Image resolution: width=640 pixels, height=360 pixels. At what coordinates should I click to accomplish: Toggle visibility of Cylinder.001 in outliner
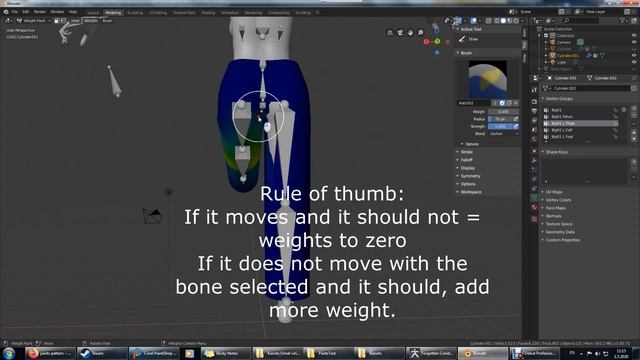(634, 55)
